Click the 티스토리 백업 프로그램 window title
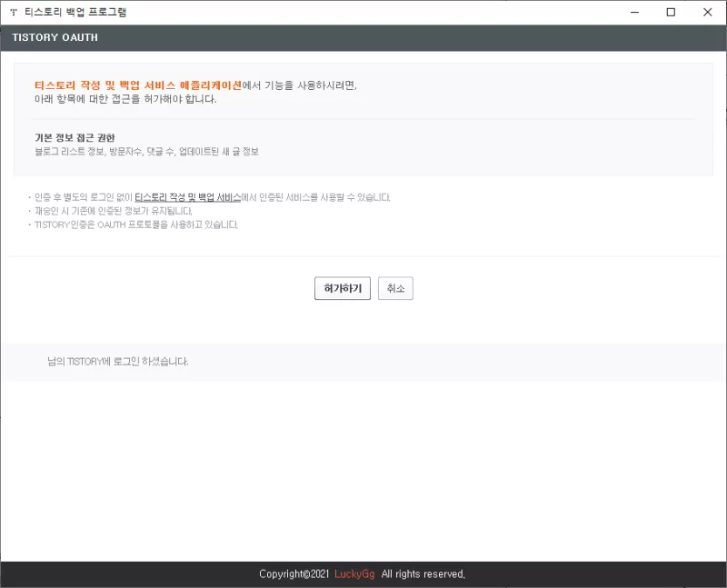The image size is (727, 588). coord(75,12)
